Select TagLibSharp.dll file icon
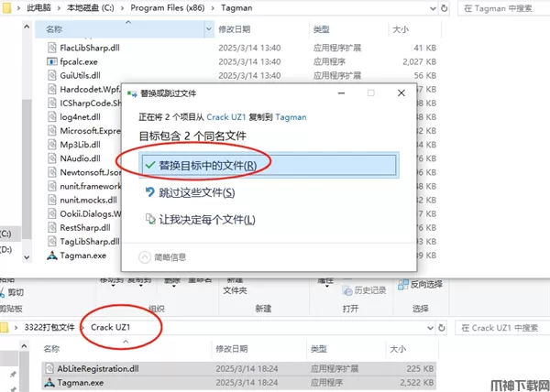 coord(52,242)
